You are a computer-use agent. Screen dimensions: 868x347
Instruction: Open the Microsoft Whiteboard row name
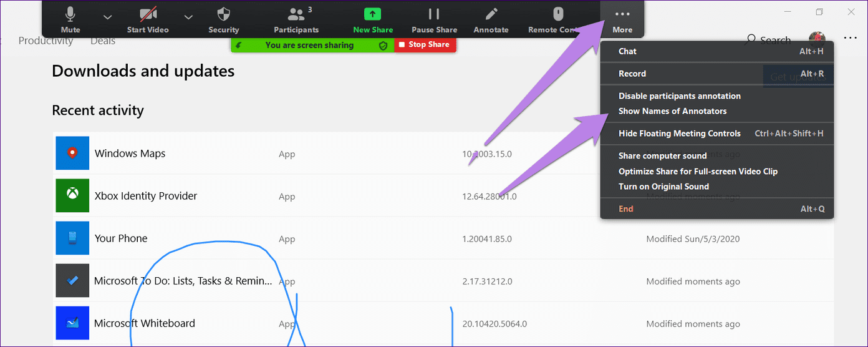coord(145,323)
